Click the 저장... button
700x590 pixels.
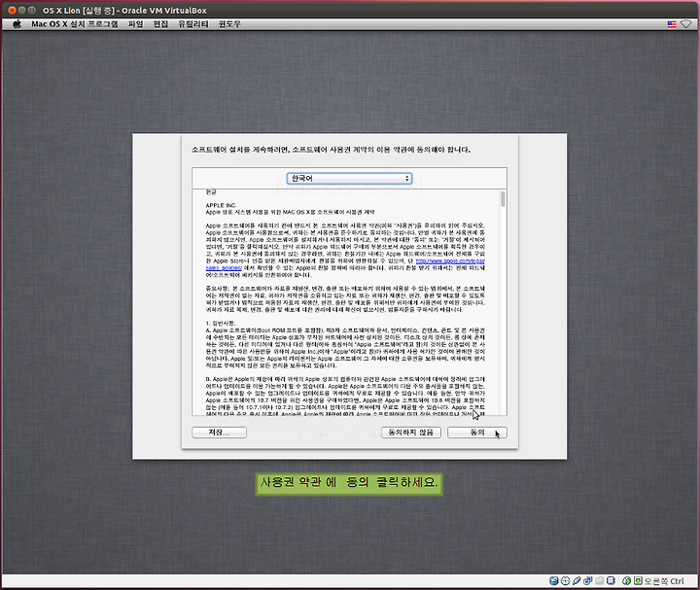coord(219,433)
